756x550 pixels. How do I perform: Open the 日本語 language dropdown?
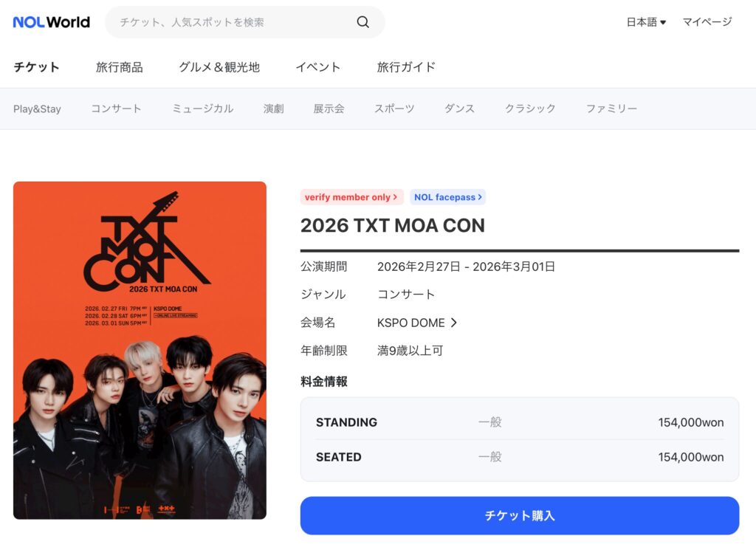pyautogui.click(x=646, y=21)
